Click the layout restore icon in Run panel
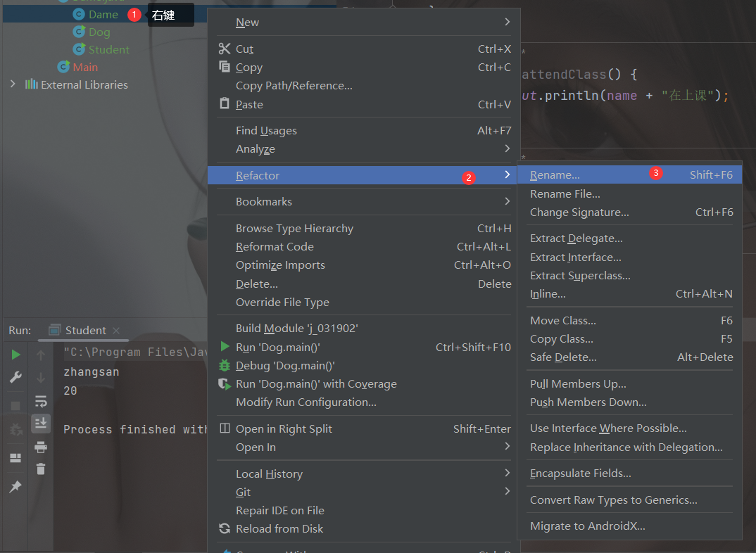The width and height of the screenshot is (756, 553). (x=15, y=457)
